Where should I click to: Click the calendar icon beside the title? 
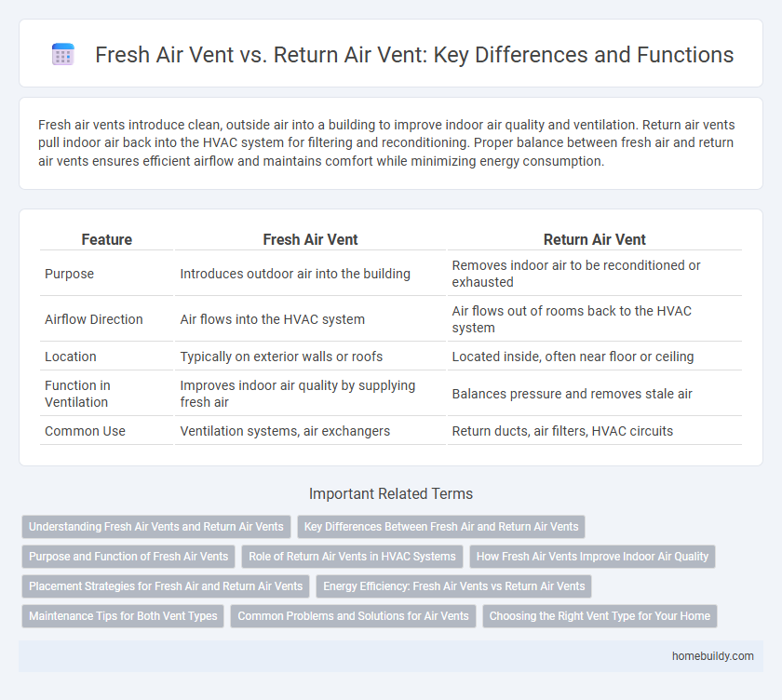[63, 55]
